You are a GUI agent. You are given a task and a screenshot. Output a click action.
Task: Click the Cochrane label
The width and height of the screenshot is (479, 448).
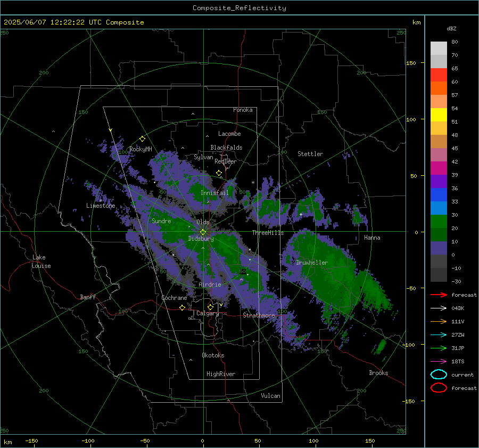(174, 298)
